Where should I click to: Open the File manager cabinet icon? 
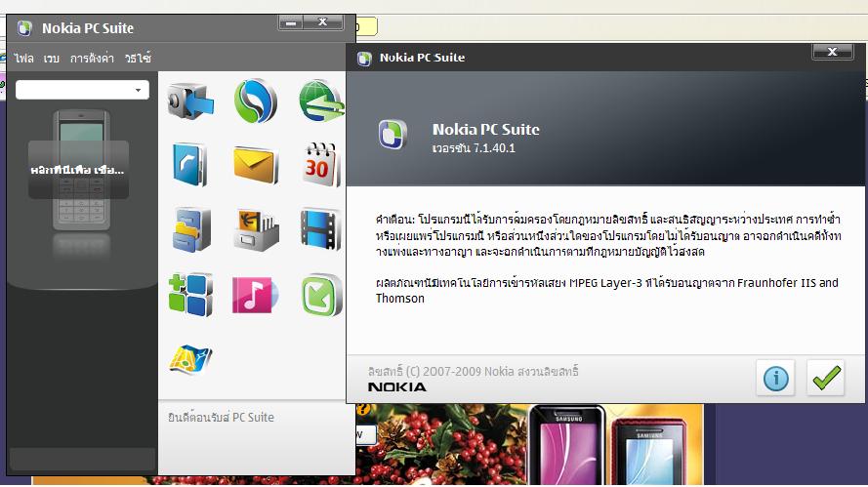coord(191,229)
